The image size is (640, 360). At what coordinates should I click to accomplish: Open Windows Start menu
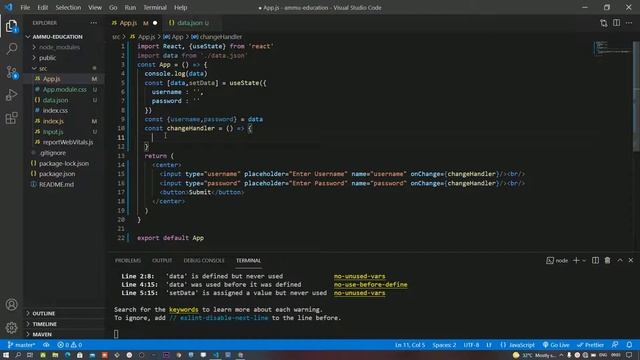click(6, 355)
